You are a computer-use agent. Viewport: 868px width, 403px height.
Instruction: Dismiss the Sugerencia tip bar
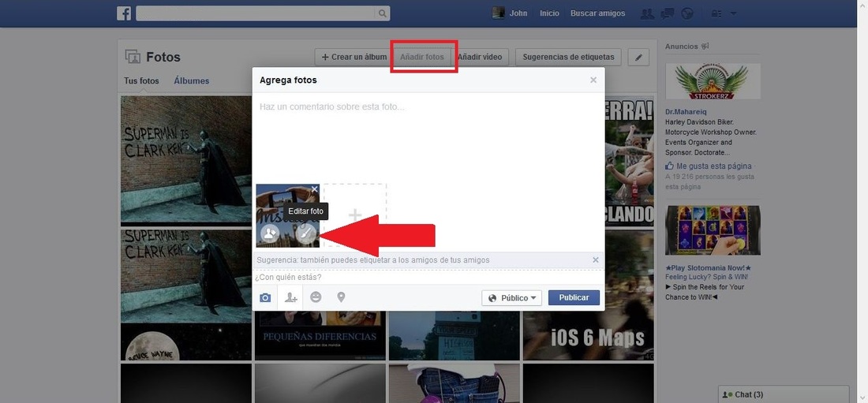coord(596,259)
